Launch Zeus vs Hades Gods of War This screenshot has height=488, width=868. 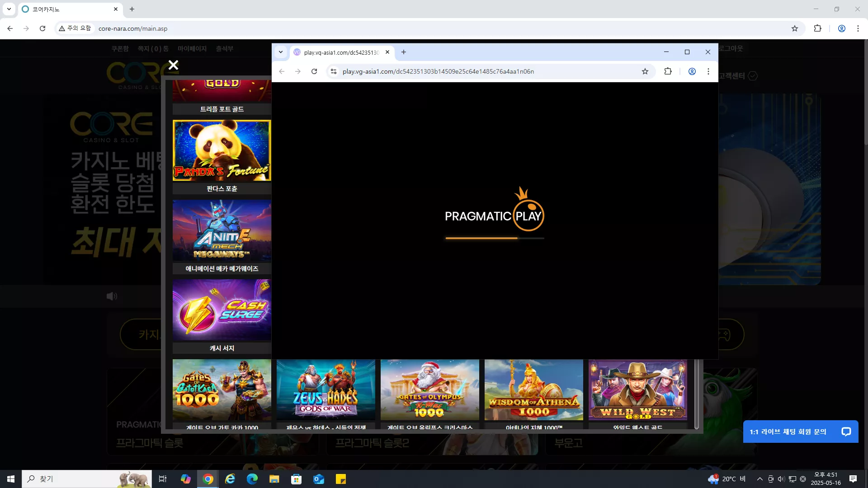tap(326, 390)
